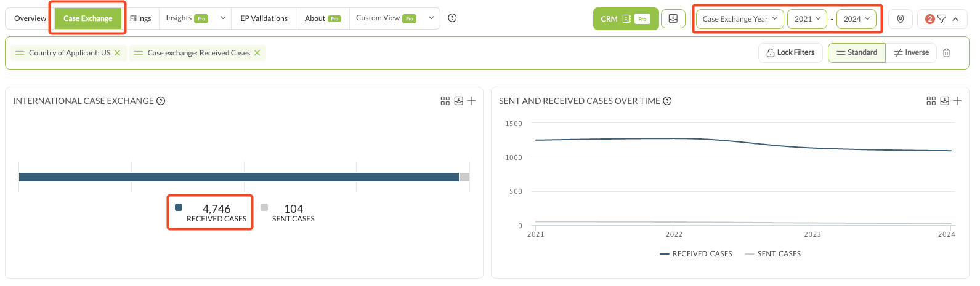This screenshot has height=286, width=980.
Task: Open the Custom View tab
Action: click(x=386, y=18)
